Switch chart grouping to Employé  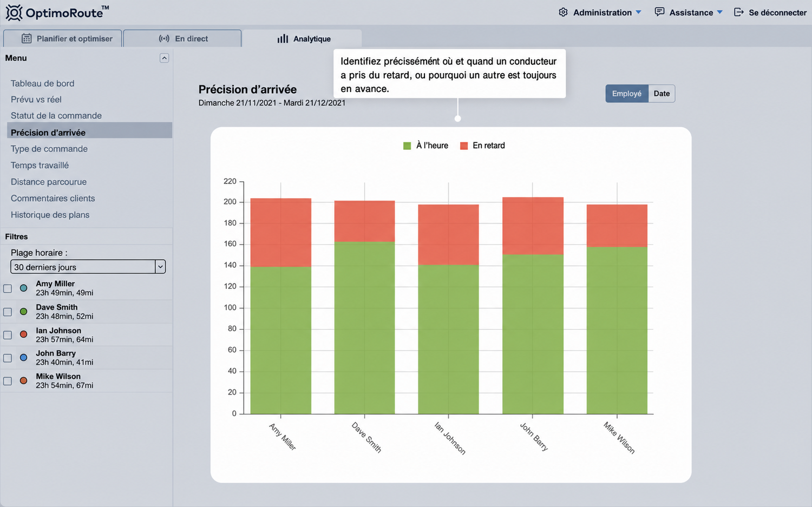pos(627,94)
